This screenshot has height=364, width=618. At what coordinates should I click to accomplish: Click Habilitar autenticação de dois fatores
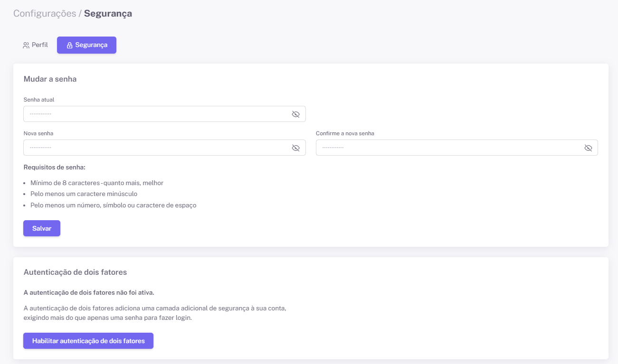click(x=88, y=341)
